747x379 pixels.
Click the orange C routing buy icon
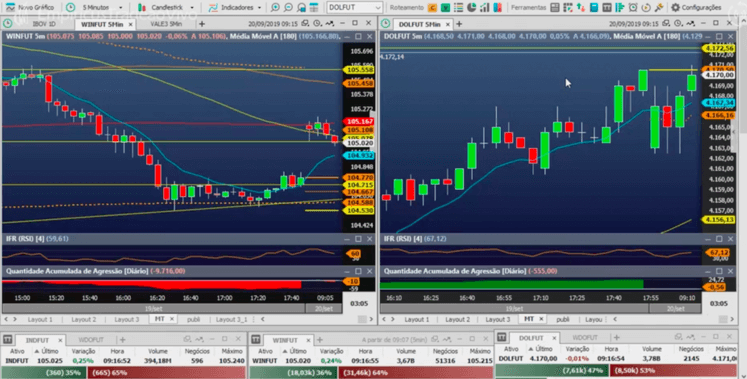[432, 7]
